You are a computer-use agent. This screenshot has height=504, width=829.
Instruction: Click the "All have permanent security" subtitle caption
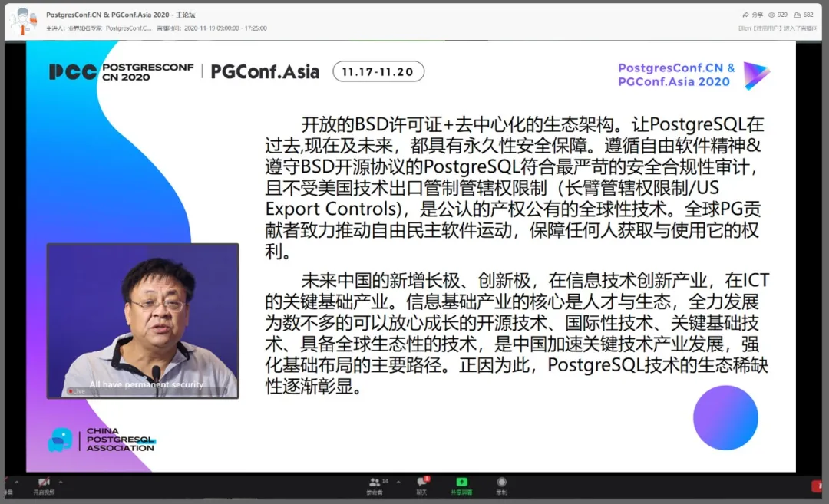pos(147,384)
